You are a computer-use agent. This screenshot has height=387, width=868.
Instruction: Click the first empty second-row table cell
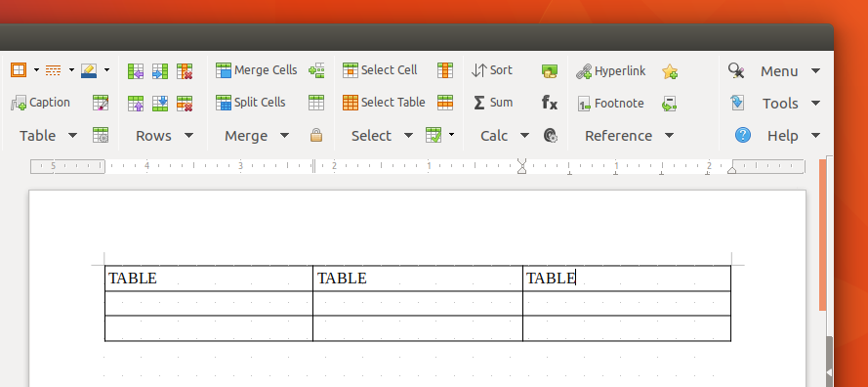(209, 303)
